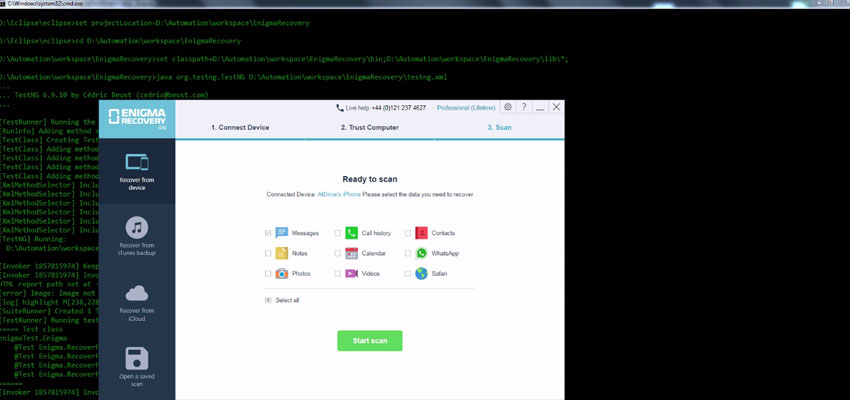Click the 'java org.testng.TestNG' command line in cmd
Screen dimensions: 850x400
223,77
